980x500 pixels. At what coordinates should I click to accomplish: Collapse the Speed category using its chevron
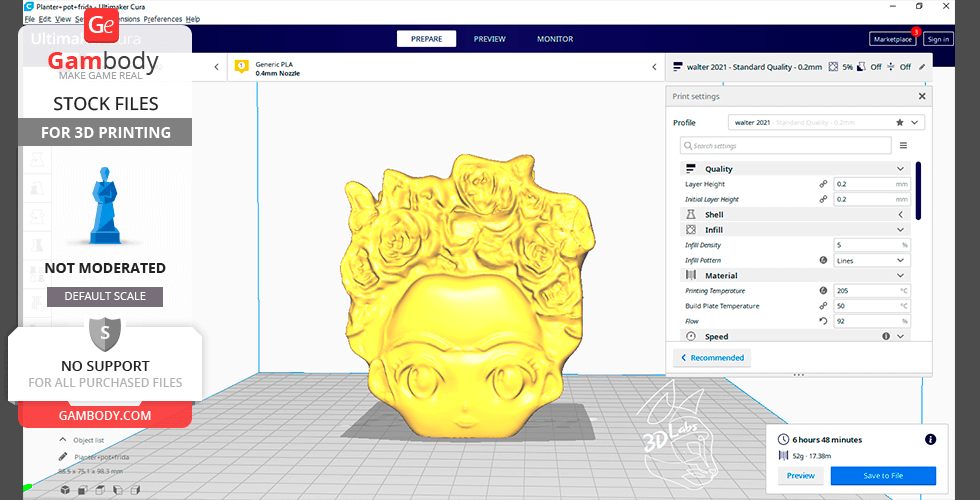click(901, 336)
